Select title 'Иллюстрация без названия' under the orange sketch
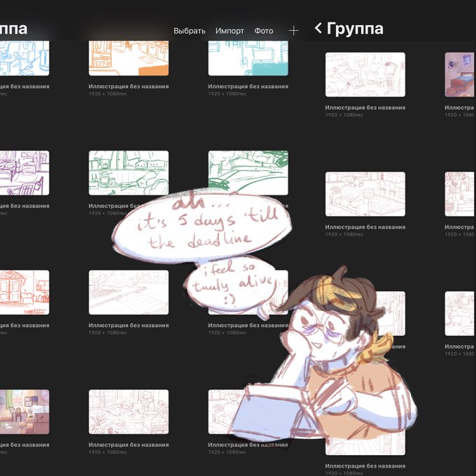 (x=129, y=87)
